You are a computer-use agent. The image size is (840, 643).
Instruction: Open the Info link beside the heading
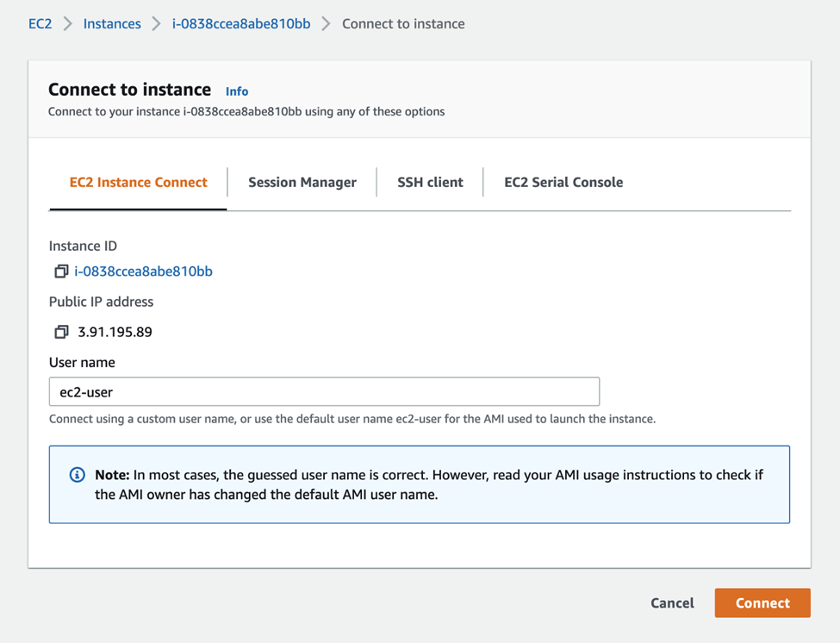237,91
